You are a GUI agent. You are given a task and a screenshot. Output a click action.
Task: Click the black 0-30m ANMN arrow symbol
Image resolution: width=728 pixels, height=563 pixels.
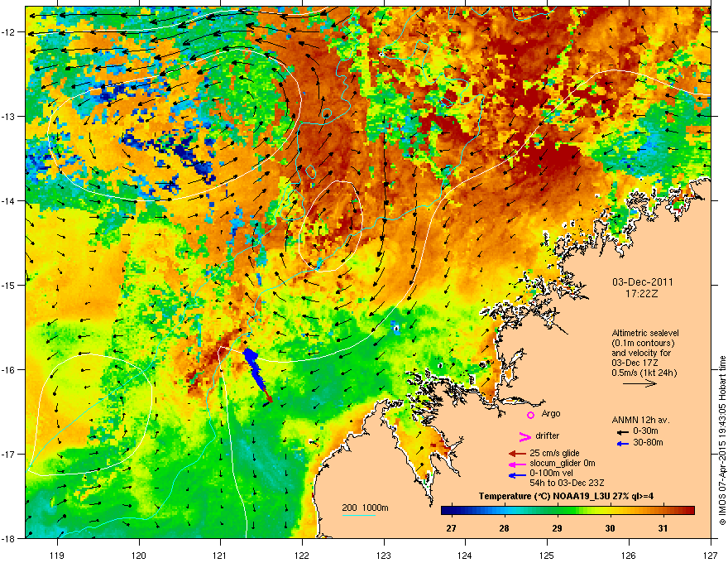tap(623, 432)
